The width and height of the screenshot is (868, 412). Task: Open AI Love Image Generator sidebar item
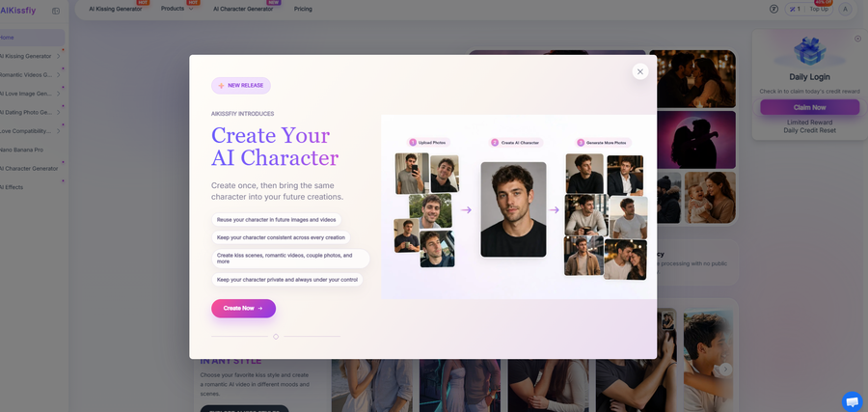25,94
